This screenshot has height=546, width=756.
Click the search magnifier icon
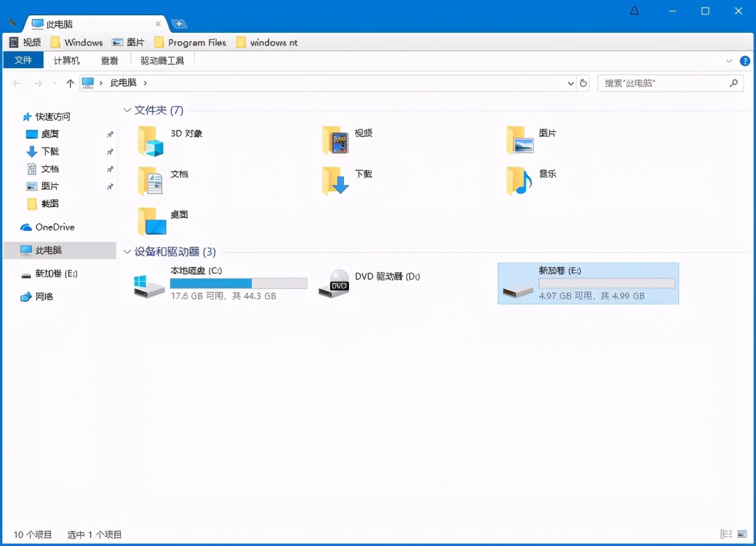click(733, 83)
